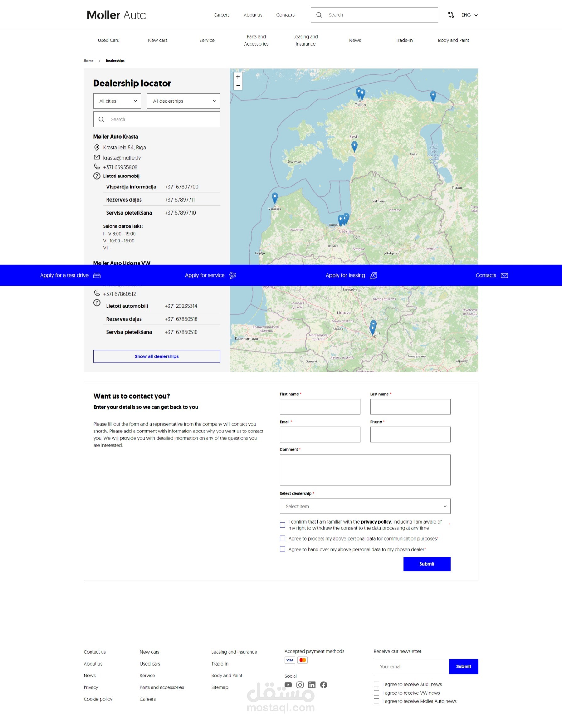Zoom out on the map
The image size is (562, 728).
[x=238, y=86]
